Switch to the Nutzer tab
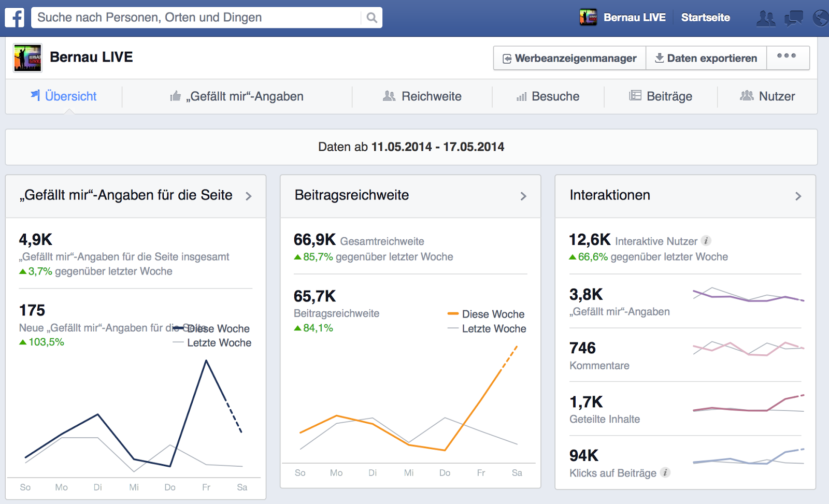This screenshot has height=504, width=829. (x=767, y=96)
